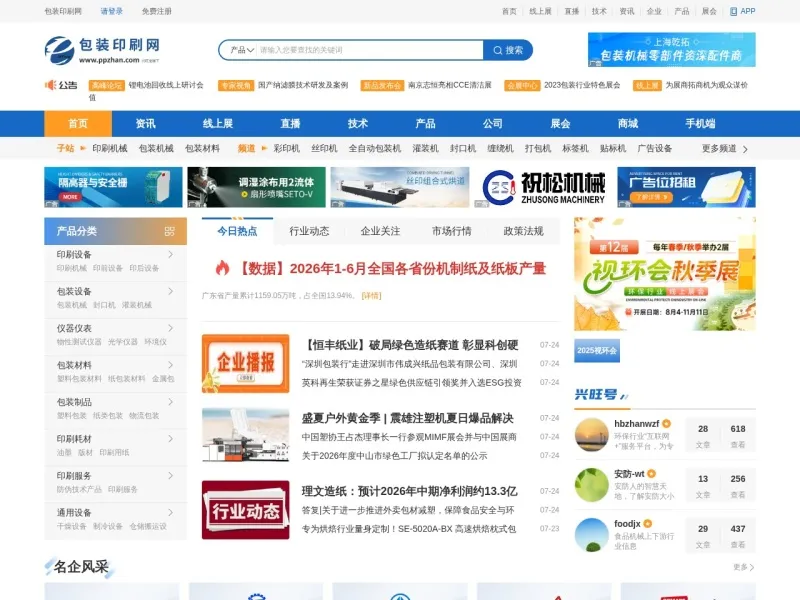800x600 pixels.
Task: Open 丝印组合式烘道 banner ad
Action: tap(400, 187)
